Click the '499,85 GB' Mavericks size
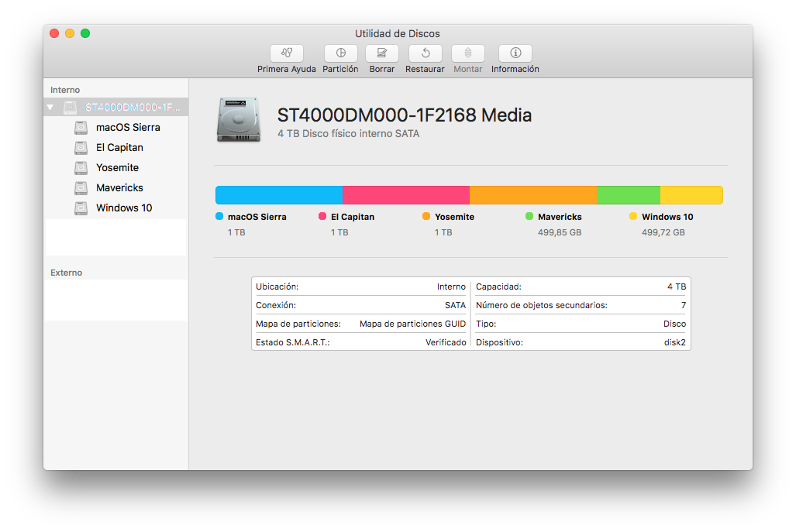Viewport: 796px width, 532px height. click(x=560, y=233)
